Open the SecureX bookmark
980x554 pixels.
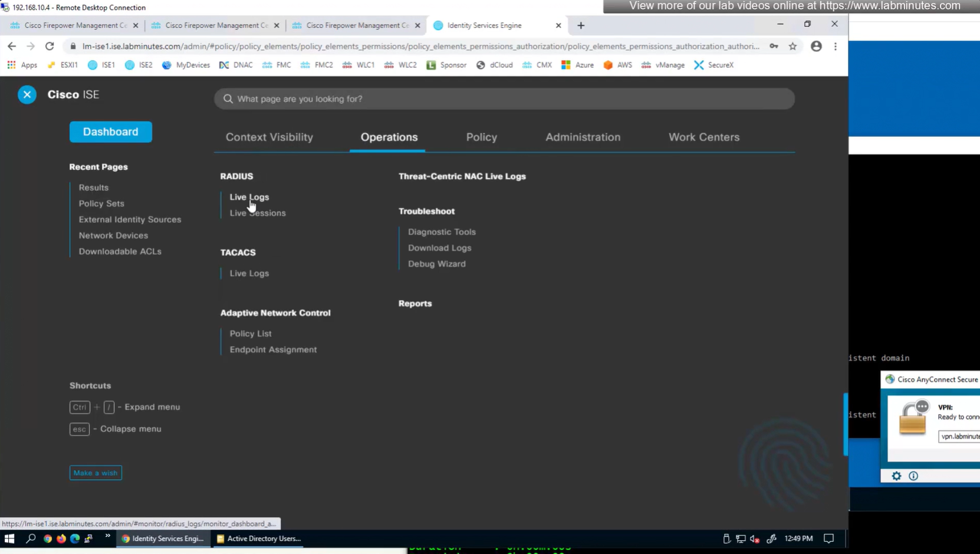point(714,65)
